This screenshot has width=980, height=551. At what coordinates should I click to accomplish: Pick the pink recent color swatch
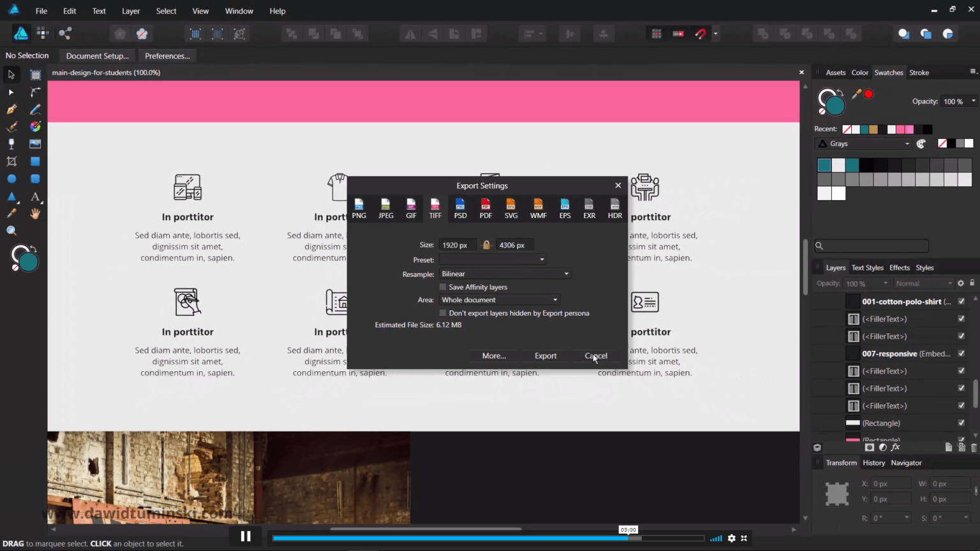[900, 129]
